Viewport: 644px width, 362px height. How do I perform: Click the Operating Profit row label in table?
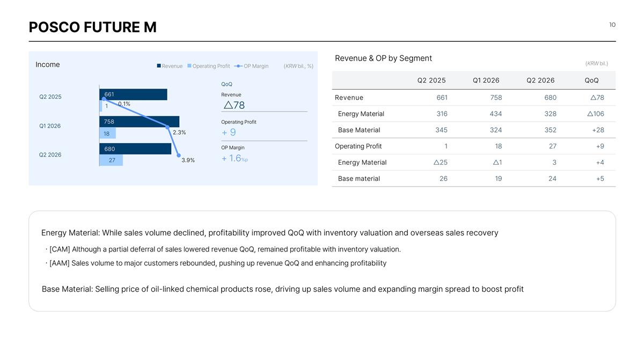tap(358, 146)
